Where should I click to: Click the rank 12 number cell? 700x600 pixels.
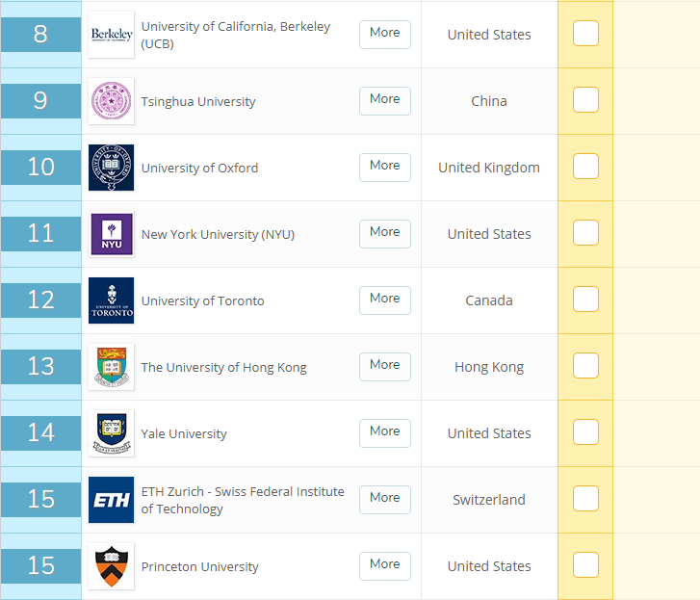pyautogui.click(x=41, y=300)
